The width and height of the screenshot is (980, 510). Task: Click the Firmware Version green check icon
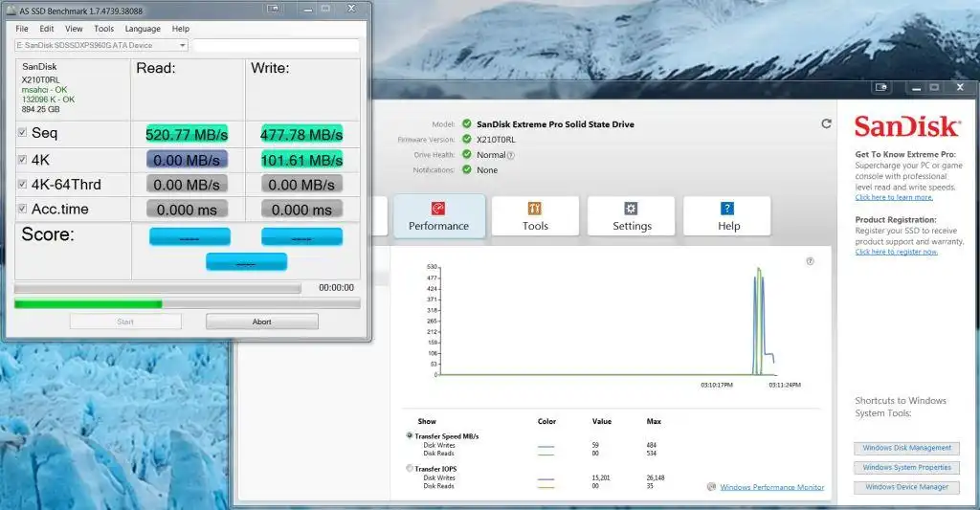467,139
